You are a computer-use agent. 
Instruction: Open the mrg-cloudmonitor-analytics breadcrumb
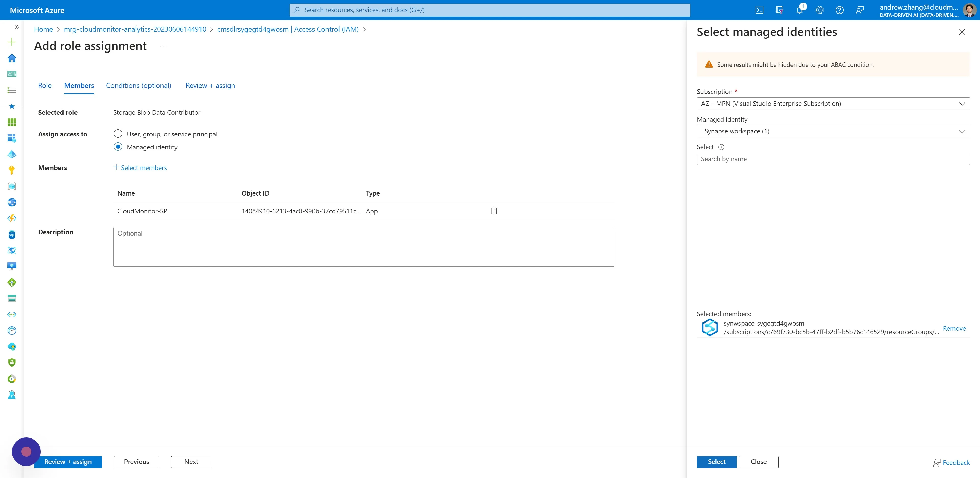pos(135,29)
